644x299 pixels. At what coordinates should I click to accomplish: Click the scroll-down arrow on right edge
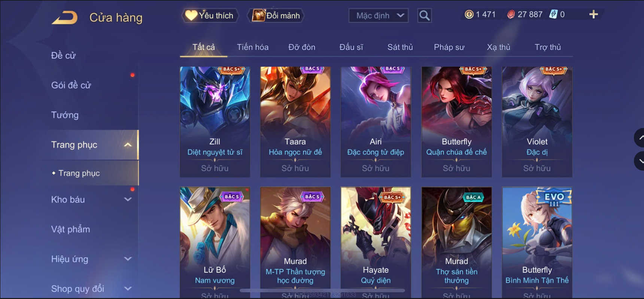640,161
